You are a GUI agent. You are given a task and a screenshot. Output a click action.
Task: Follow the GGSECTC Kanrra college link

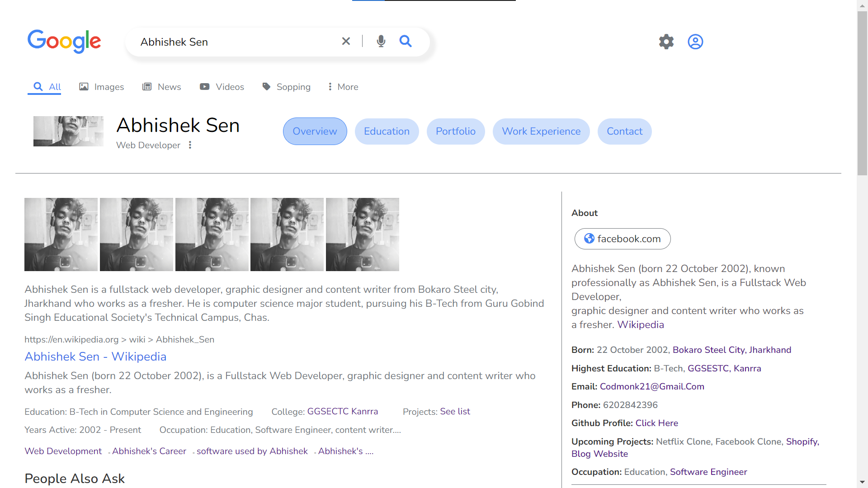coord(343,412)
